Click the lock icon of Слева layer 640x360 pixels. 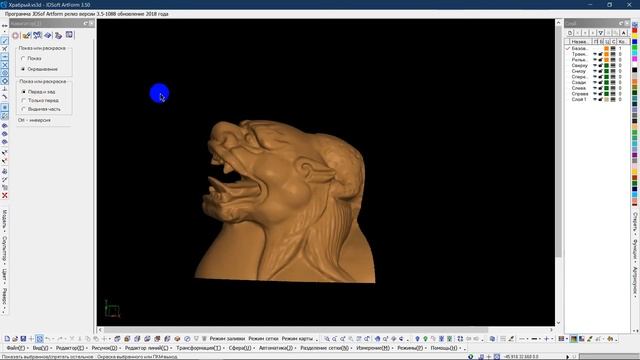[600, 88]
